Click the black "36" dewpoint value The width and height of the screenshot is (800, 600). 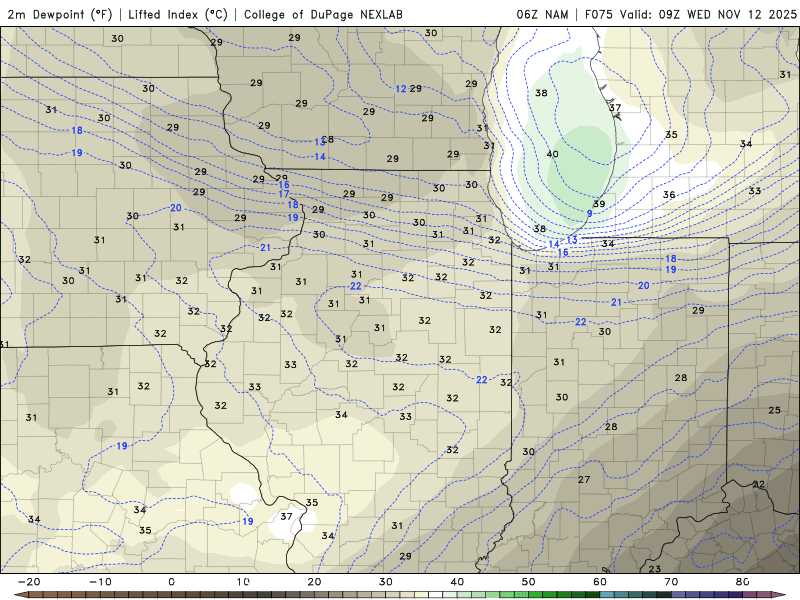point(669,194)
